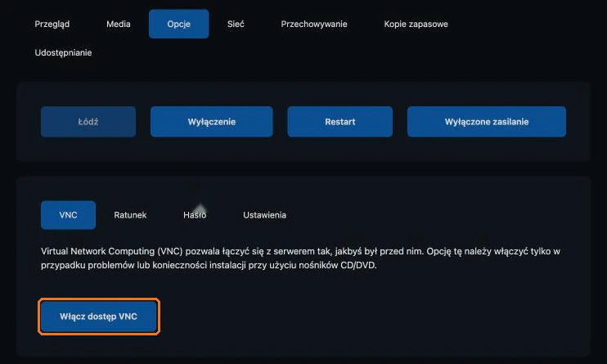Switch to the Udostępnianie tab

pos(63,52)
